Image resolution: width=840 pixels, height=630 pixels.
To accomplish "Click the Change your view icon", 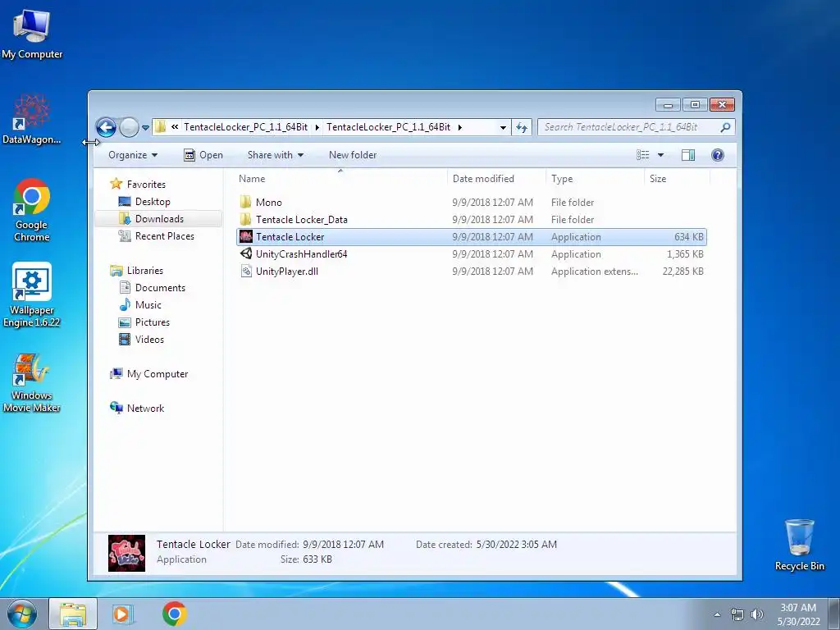I will point(643,155).
